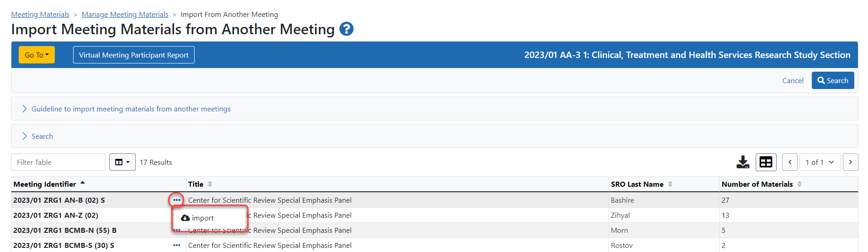Go to the next results page
Screen dimensions: 868x252
[x=850, y=162]
